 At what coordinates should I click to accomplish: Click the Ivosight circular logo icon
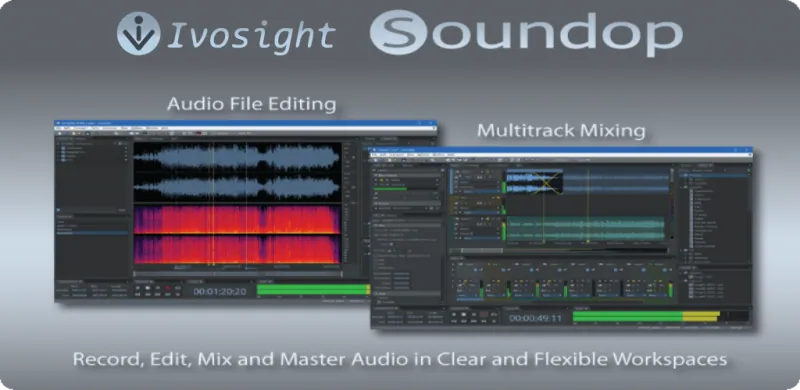pos(138,34)
